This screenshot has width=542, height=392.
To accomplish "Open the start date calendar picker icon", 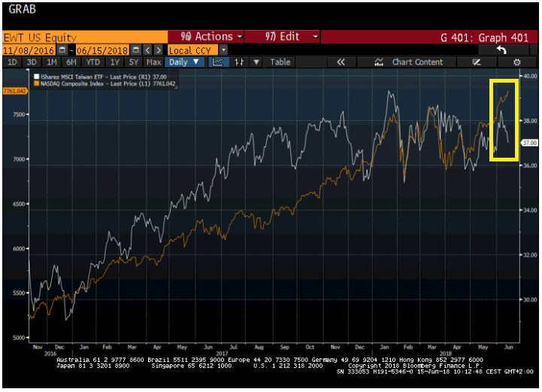I will coord(62,50).
